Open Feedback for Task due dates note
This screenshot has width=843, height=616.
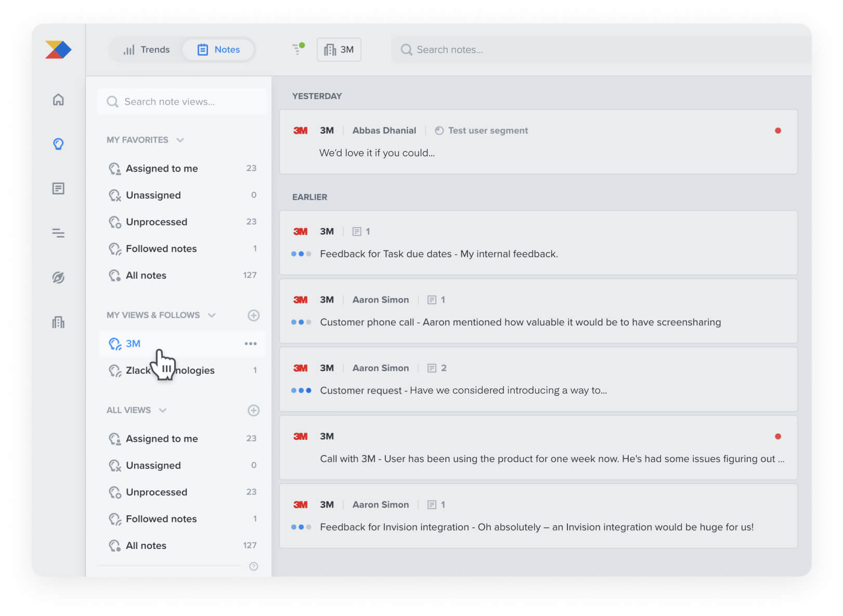click(538, 243)
